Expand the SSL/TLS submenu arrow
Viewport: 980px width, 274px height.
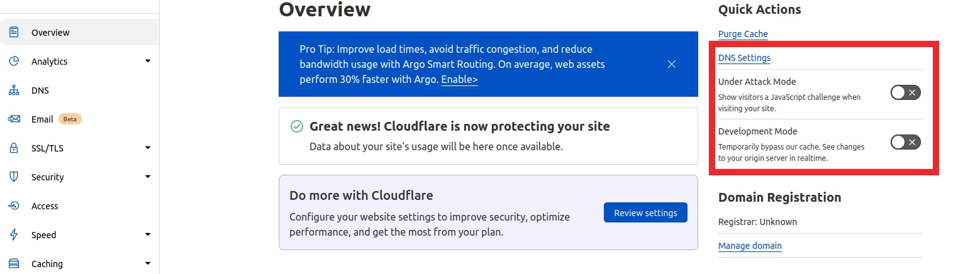(x=148, y=148)
